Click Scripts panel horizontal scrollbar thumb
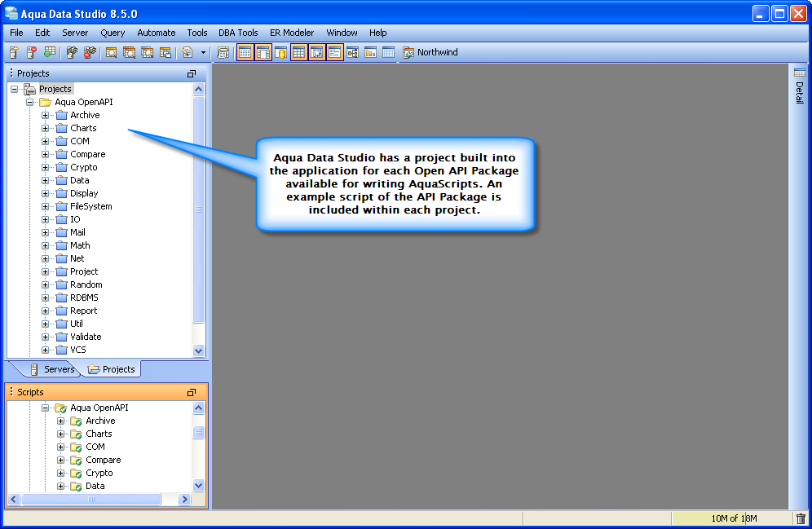The width and height of the screenshot is (812, 529). [x=90, y=500]
